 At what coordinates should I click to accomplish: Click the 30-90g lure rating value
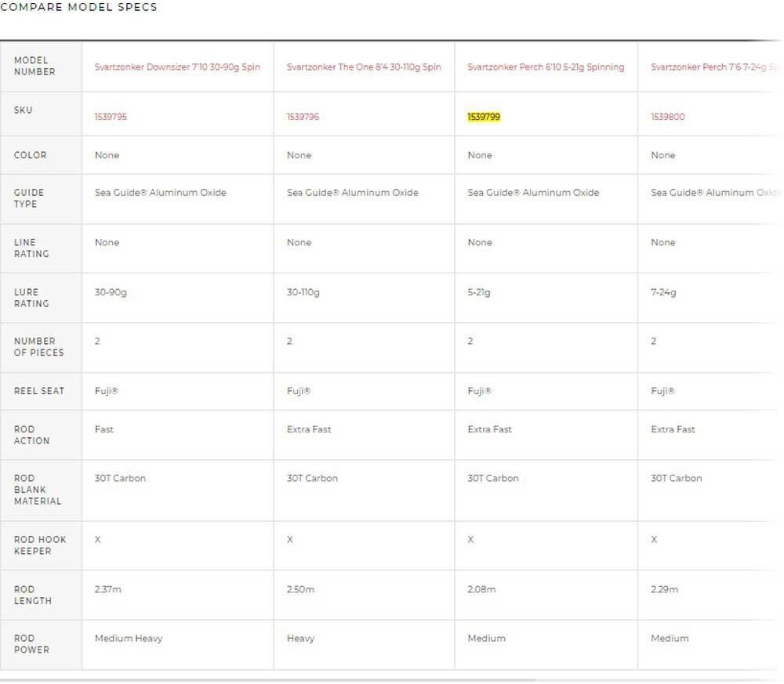click(111, 292)
